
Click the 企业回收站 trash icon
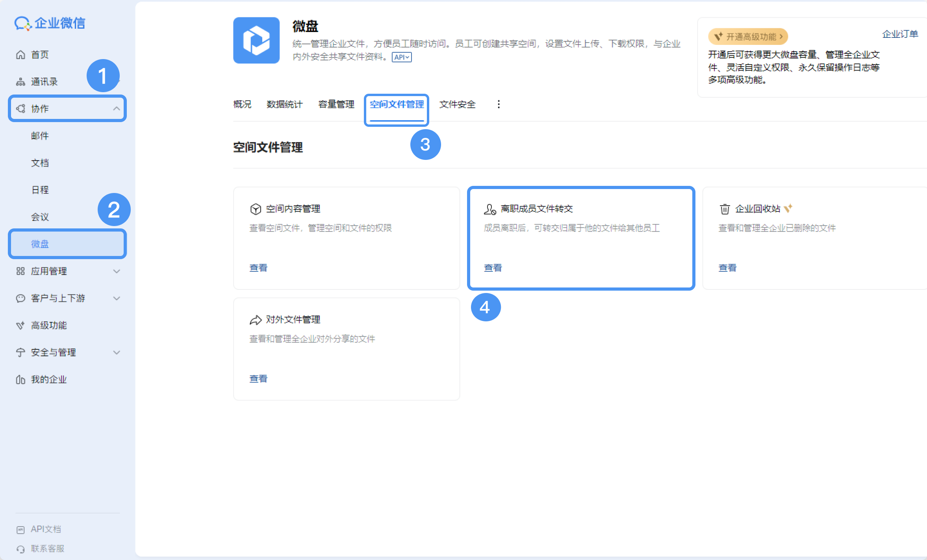pyautogui.click(x=725, y=209)
